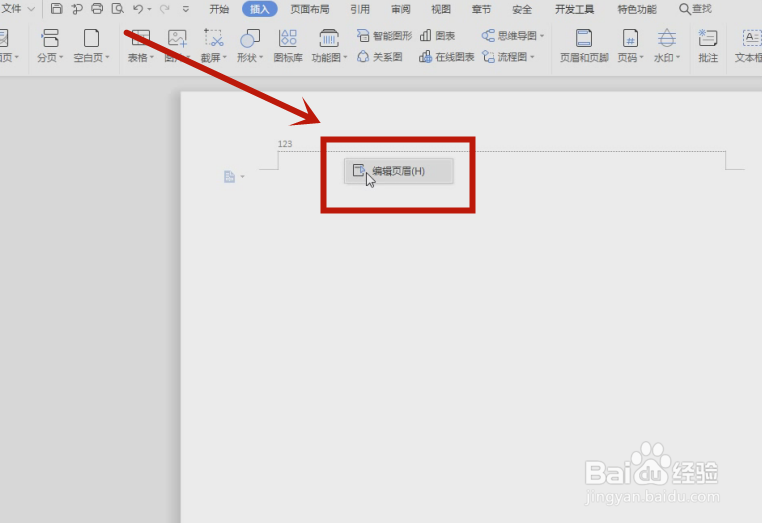Click the 查找 search button
This screenshot has width=762, height=523.
pyautogui.click(x=695, y=9)
